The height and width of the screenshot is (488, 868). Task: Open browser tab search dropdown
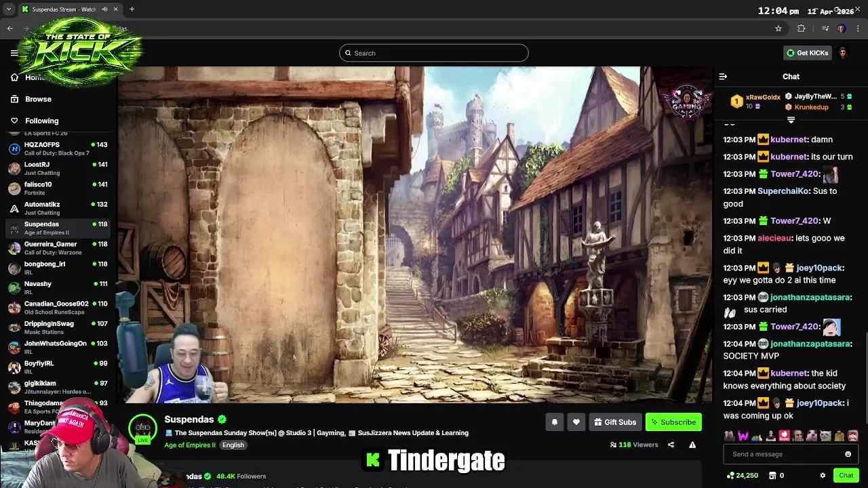[8, 9]
